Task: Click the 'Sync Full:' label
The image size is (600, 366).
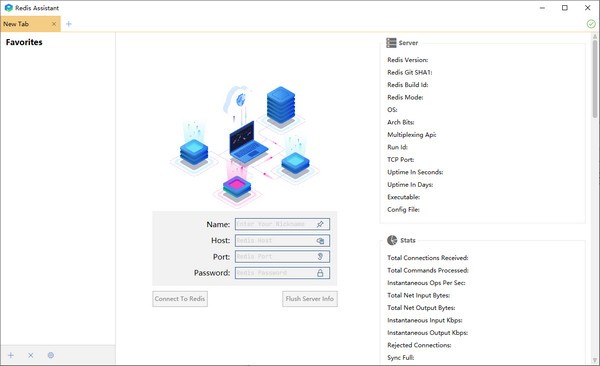Action: pos(401,358)
